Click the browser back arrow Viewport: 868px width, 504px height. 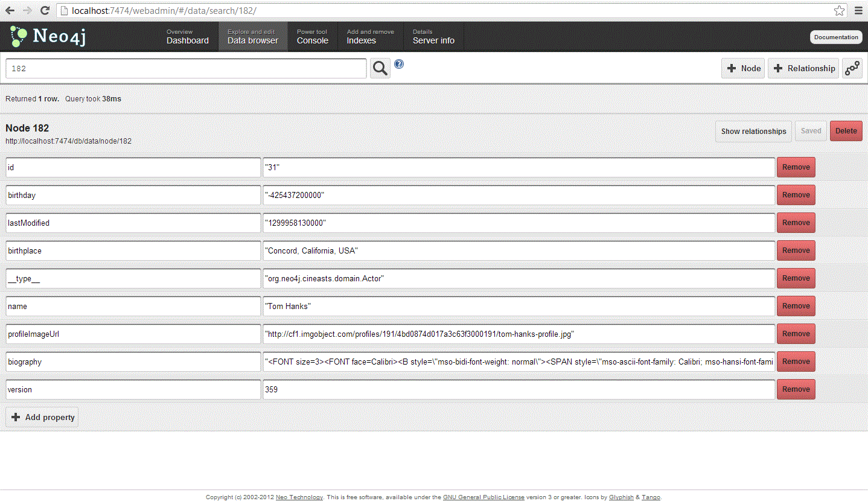pos(10,10)
